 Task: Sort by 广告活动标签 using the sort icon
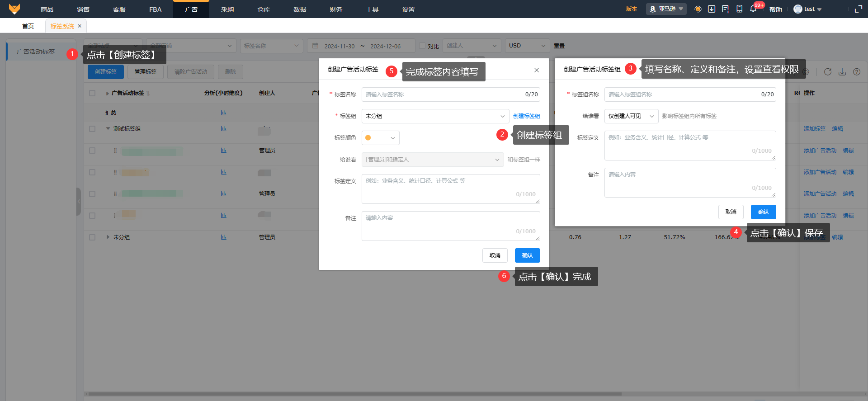[148, 93]
